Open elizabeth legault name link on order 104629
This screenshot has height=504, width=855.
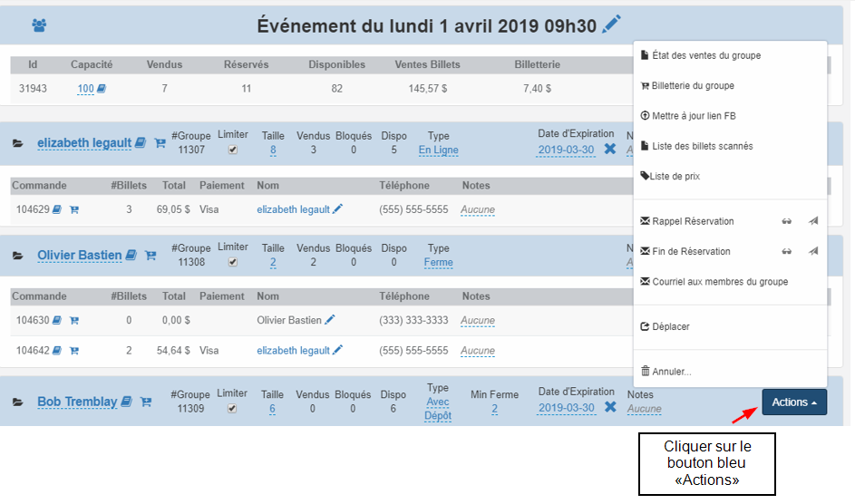point(294,209)
